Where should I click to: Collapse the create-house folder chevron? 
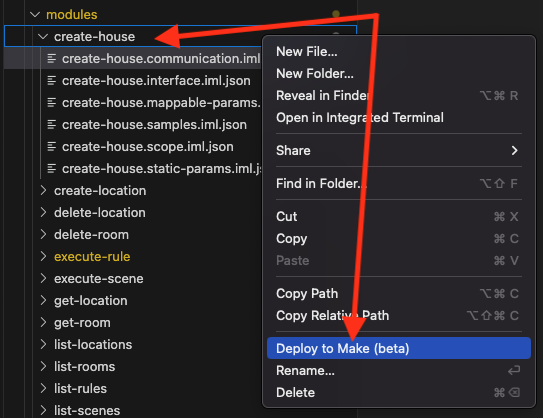coord(43,36)
